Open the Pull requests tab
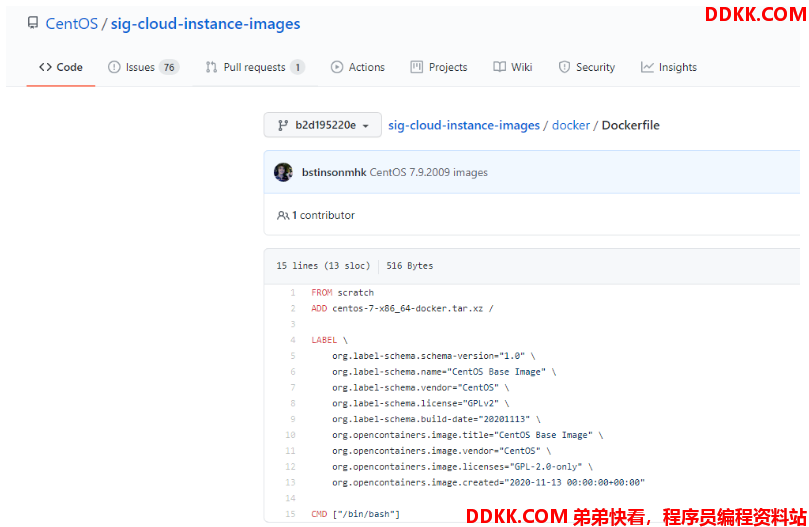809x527 pixels. pos(255,67)
